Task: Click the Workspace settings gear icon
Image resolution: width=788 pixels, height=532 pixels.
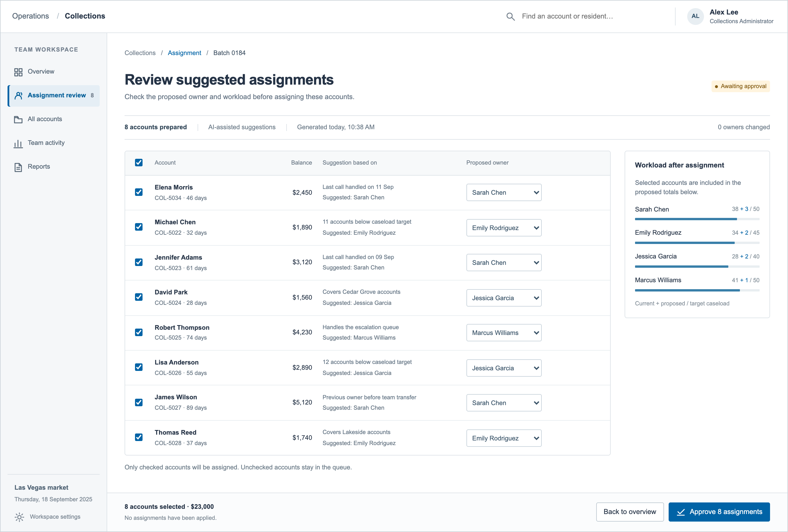Action: coord(19,517)
